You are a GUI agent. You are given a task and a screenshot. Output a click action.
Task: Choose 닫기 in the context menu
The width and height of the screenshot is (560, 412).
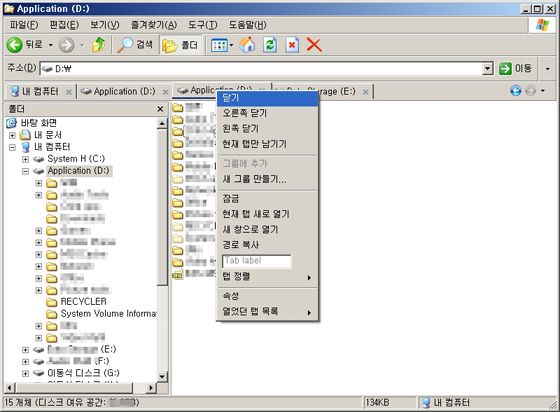[x=267, y=98]
